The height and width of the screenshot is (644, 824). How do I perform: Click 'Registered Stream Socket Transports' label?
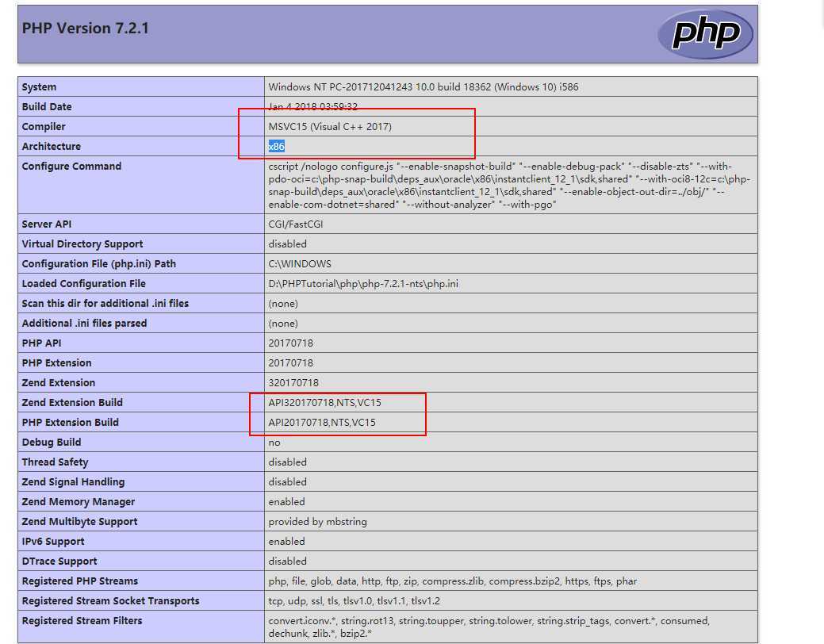[x=110, y=601]
